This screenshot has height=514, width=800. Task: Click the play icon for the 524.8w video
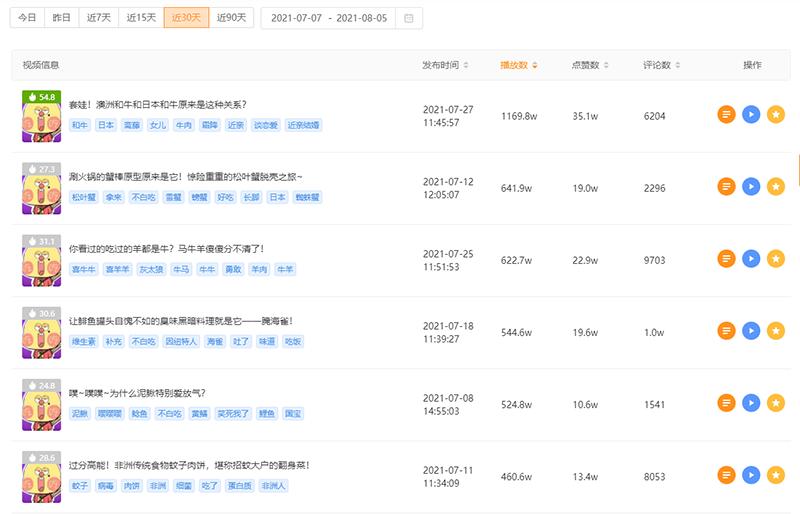coord(751,403)
